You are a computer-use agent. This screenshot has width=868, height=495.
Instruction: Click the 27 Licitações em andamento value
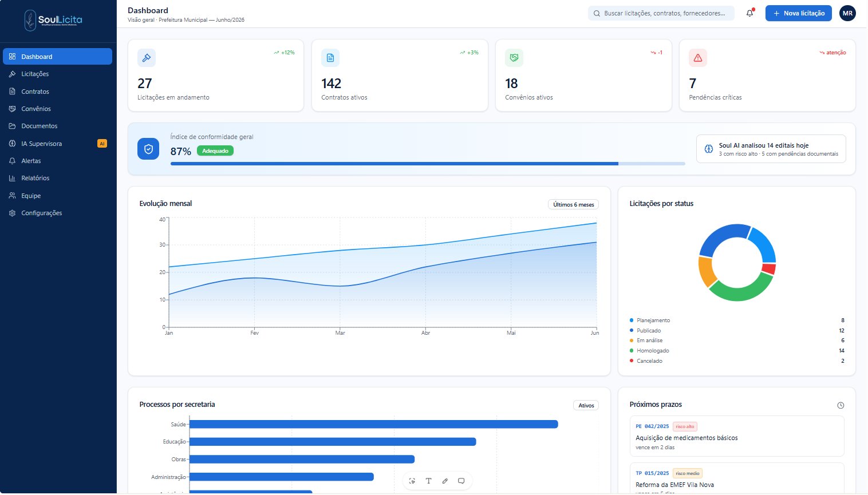(145, 84)
